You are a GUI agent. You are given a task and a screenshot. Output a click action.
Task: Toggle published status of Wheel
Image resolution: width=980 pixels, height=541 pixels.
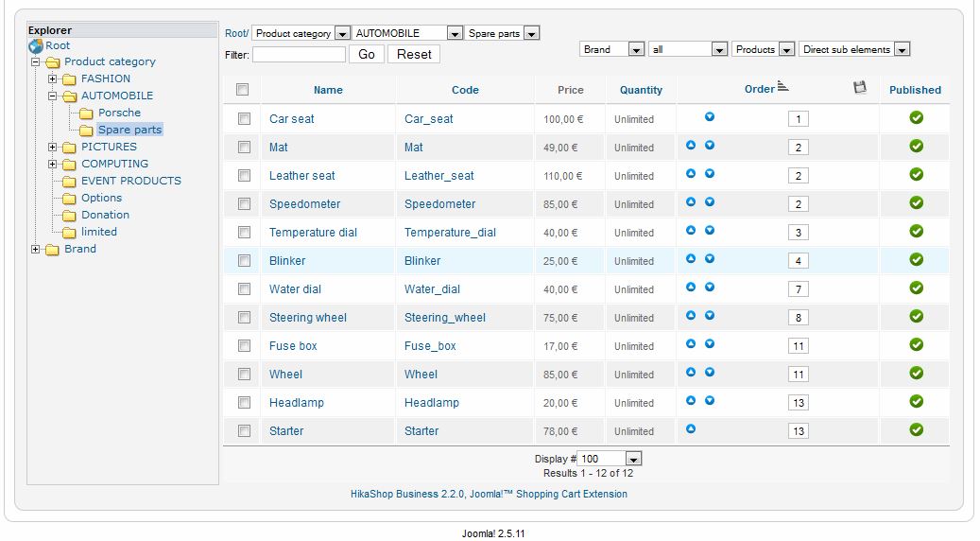click(917, 373)
